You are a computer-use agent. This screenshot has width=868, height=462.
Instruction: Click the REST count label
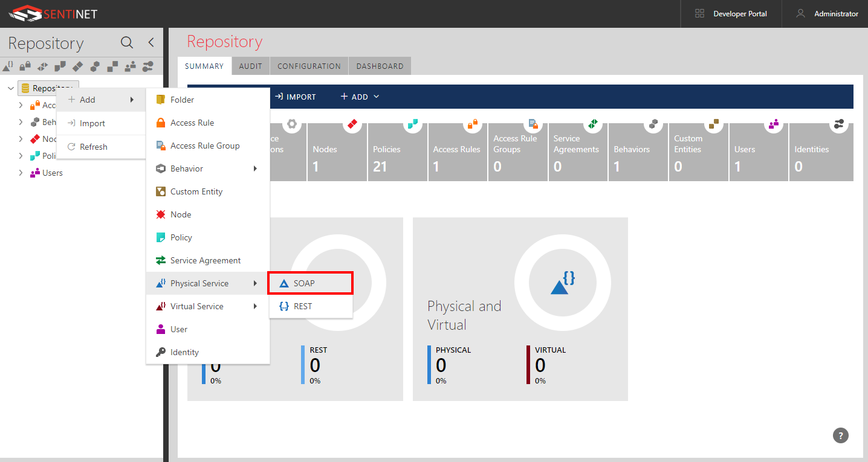tap(318, 350)
